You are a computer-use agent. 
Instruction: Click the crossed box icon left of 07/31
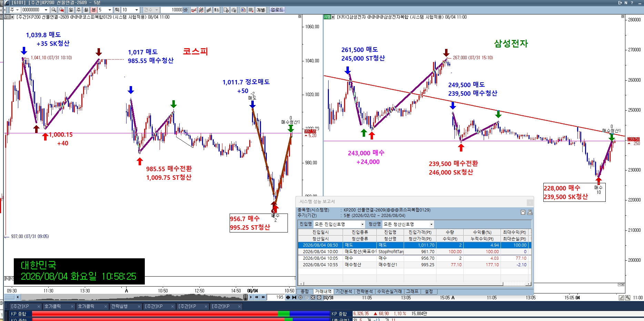[x=319, y=297]
